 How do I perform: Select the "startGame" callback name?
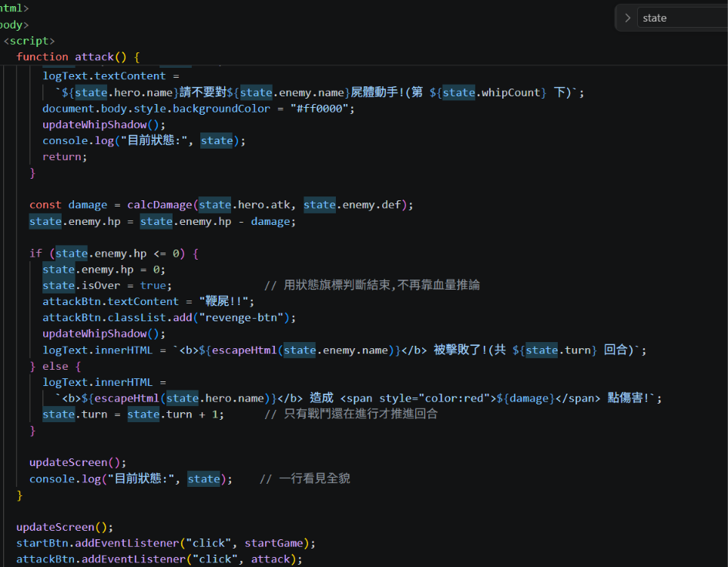click(274, 543)
